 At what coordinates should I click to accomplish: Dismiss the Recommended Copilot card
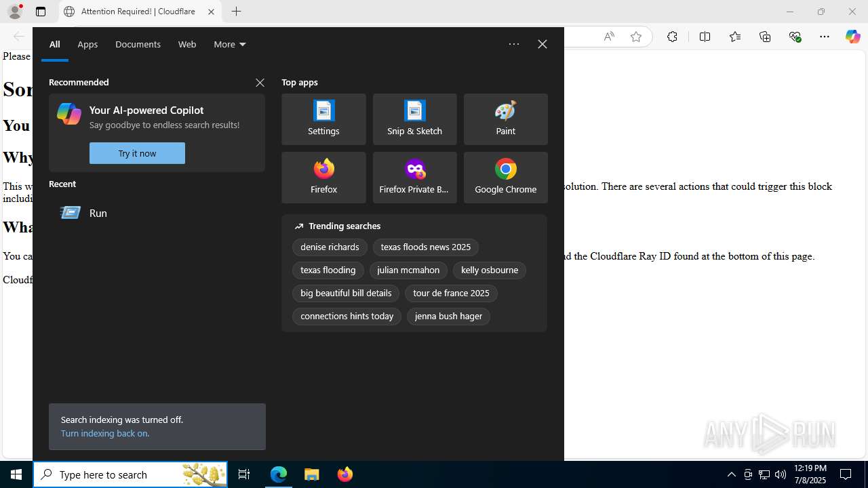click(x=260, y=83)
